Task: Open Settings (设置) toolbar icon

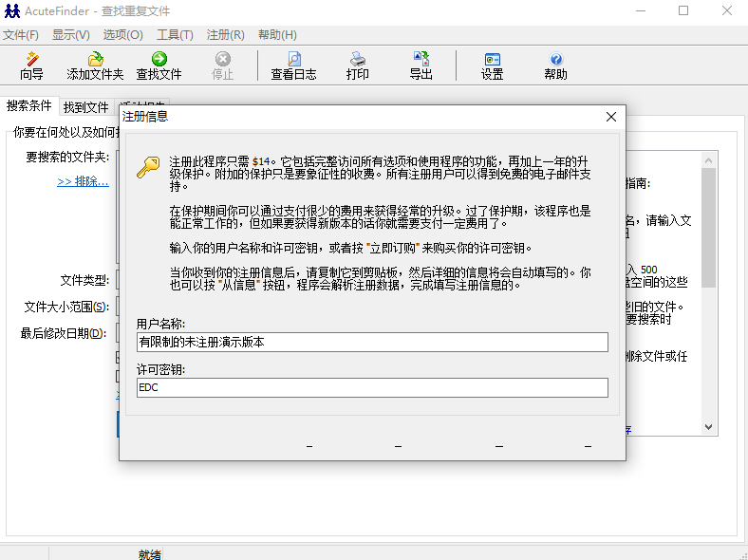Action: click(x=493, y=59)
